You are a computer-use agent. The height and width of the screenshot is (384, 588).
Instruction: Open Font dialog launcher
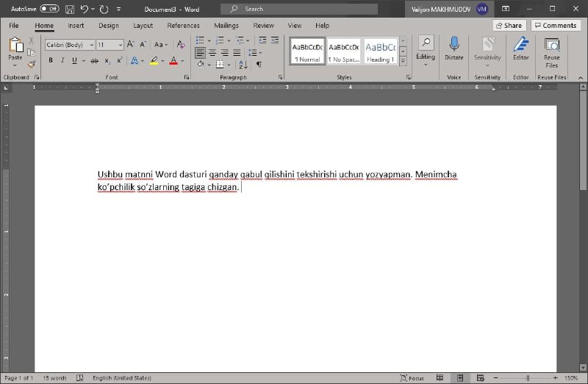pyautogui.click(x=187, y=77)
